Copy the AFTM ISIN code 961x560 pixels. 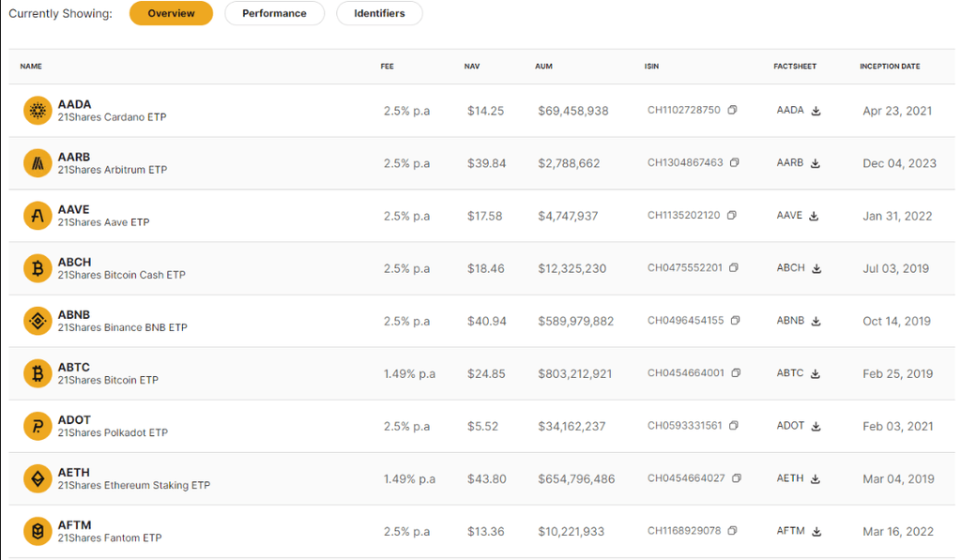point(733,531)
